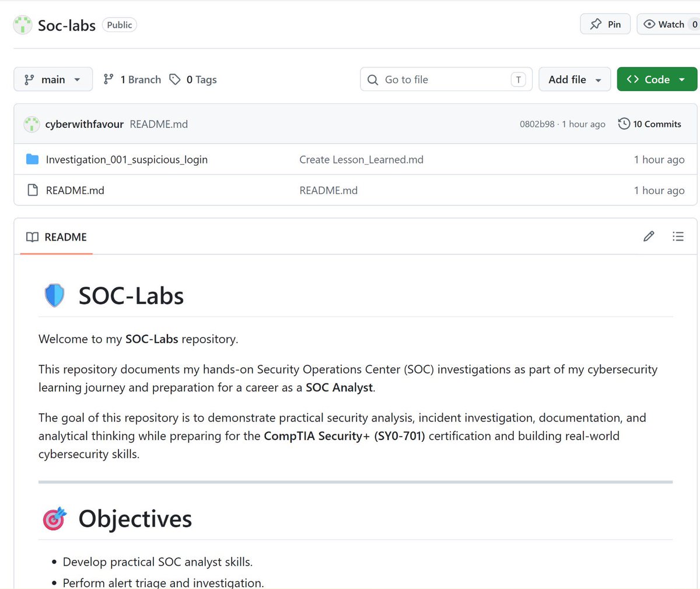Image resolution: width=700 pixels, height=589 pixels.
Task: Open the 1 Branch link
Action: 132,79
